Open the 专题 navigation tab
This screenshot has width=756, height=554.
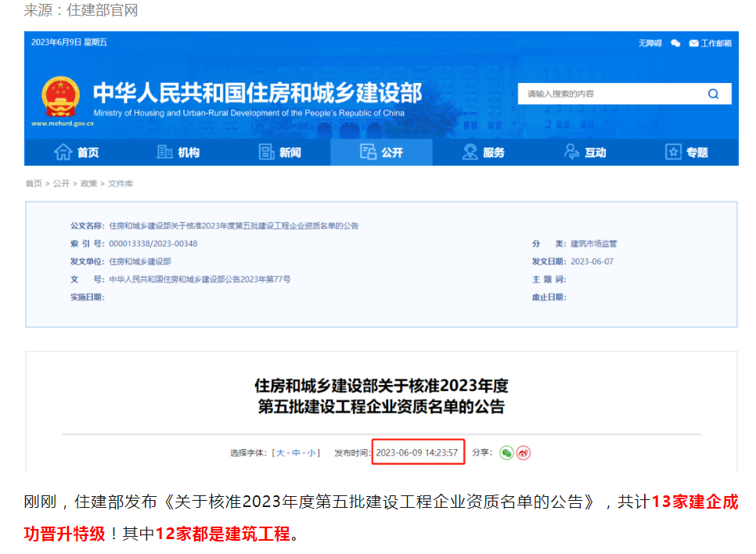pyautogui.click(x=686, y=153)
